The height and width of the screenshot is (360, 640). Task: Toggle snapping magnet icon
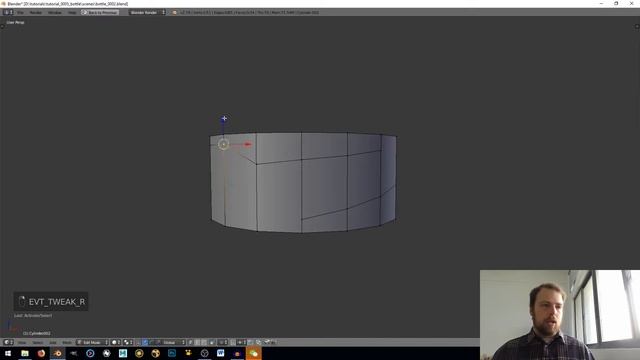tap(233, 342)
